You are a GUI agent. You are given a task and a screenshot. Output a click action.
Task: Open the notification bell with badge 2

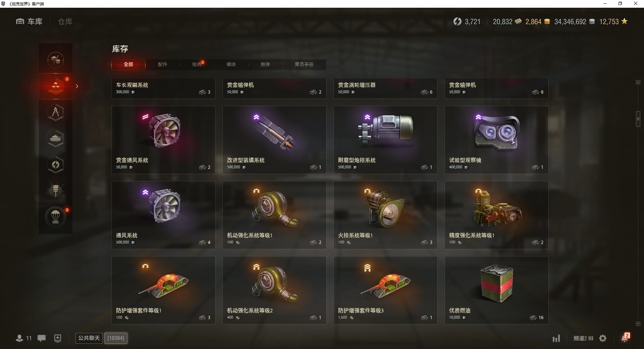625,338
